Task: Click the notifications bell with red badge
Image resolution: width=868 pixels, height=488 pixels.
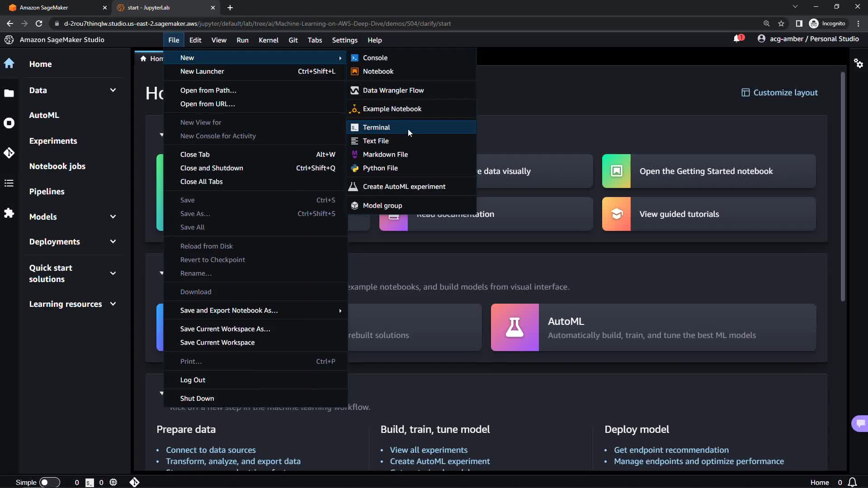Action: 737,39
